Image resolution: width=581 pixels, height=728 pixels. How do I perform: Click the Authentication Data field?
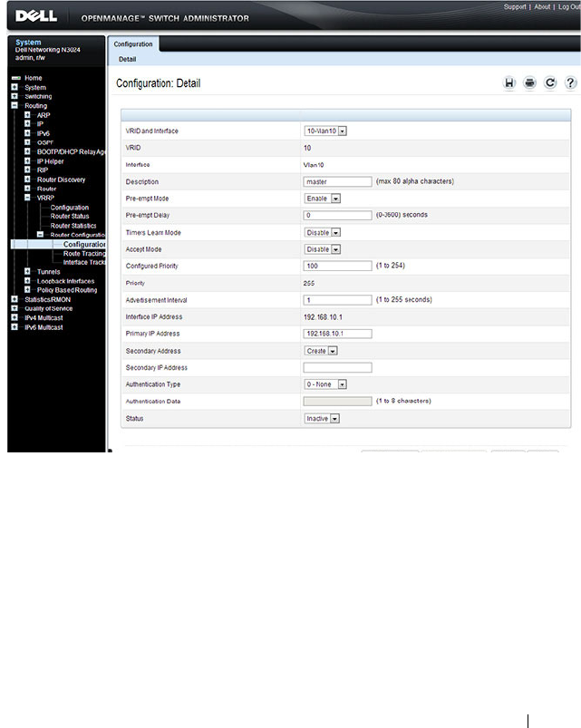pos(337,401)
